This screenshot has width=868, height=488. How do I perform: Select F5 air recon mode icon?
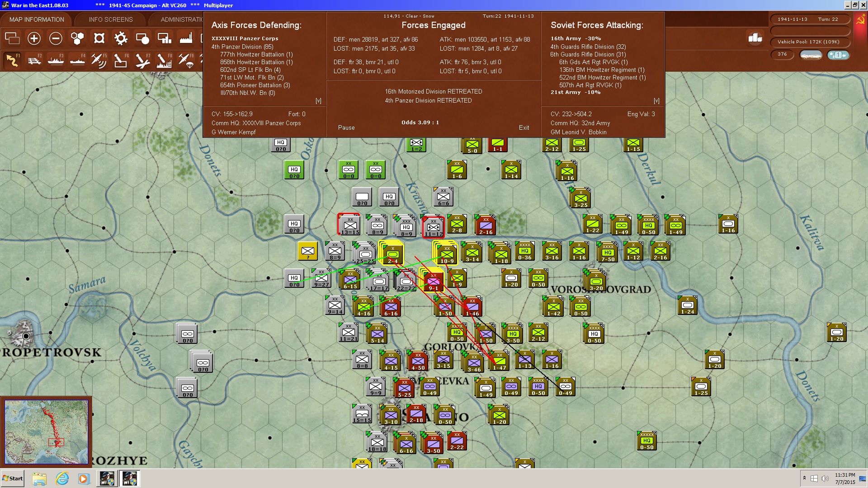99,60
